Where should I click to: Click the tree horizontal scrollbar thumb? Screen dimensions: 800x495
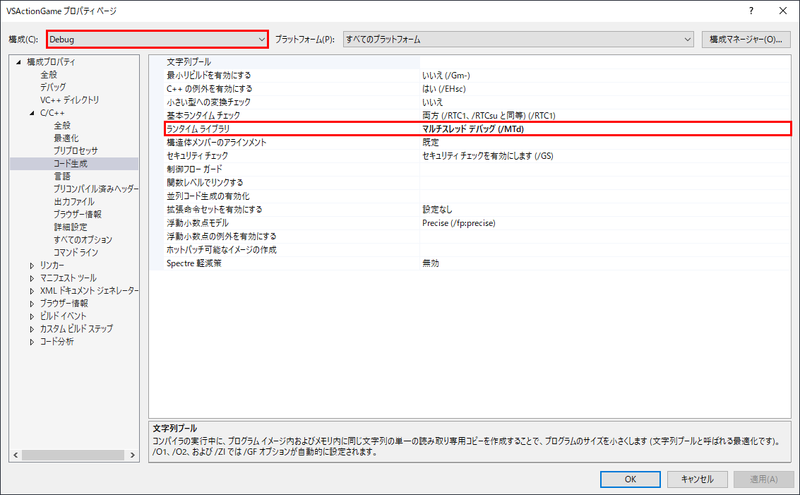pyautogui.click(x=73, y=455)
